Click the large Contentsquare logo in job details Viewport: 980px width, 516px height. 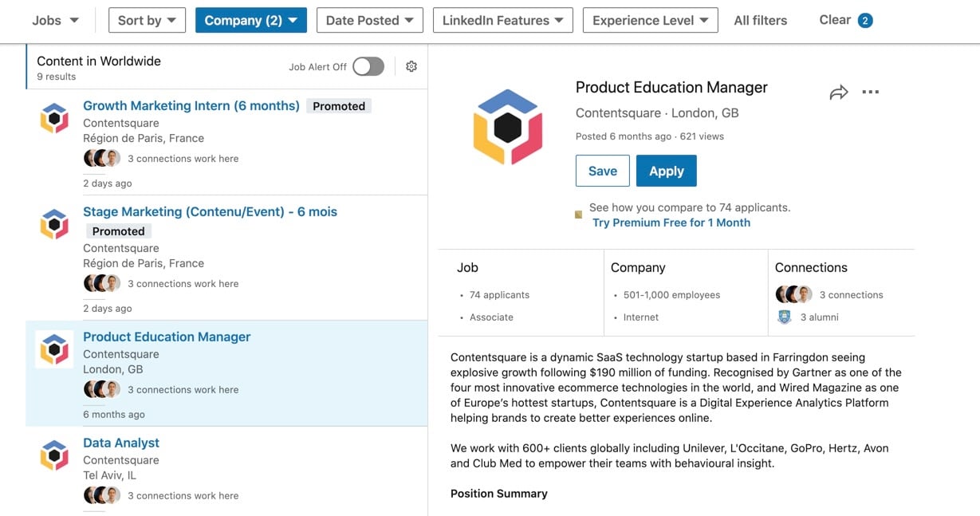(507, 127)
